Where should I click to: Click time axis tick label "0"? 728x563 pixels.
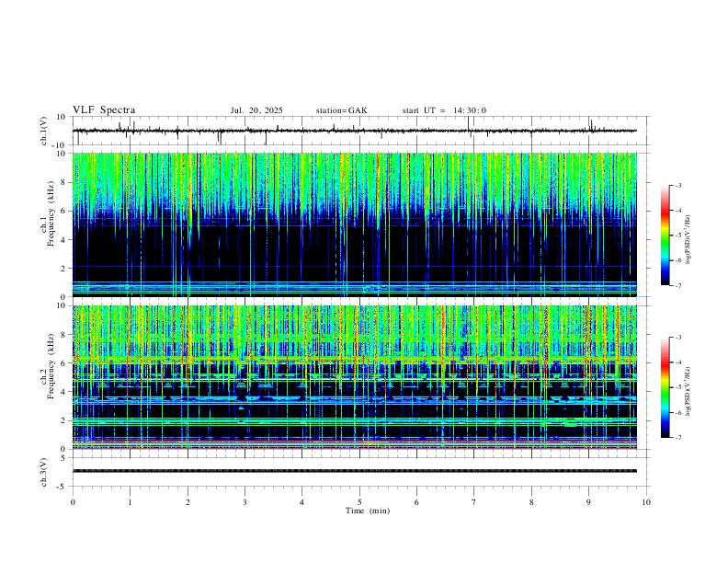73,502
